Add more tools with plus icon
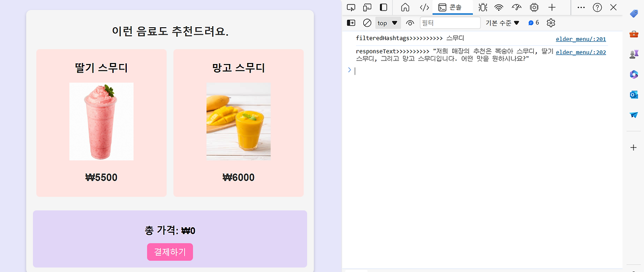The width and height of the screenshot is (644, 272). point(552,8)
